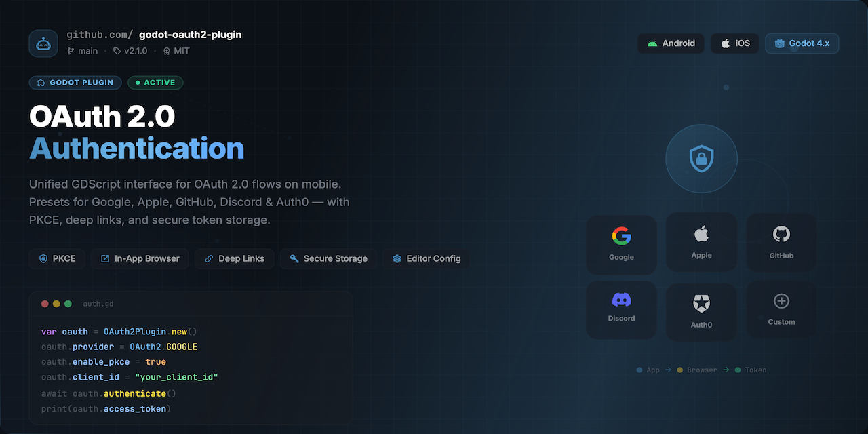
Task: Click the GitHub Octocat icon
Action: [781, 235]
